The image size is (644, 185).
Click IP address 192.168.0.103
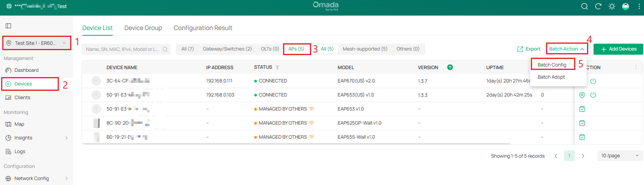(x=220, y=95)
